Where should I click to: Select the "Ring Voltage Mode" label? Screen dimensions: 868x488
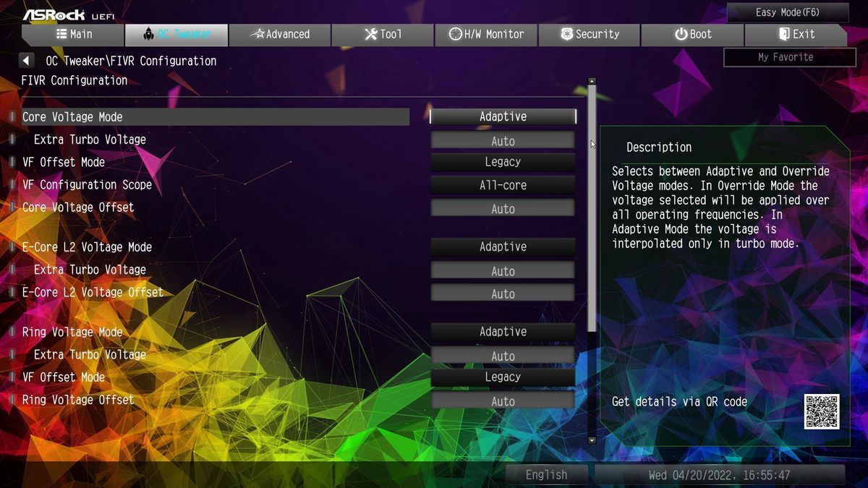point(72,332)
